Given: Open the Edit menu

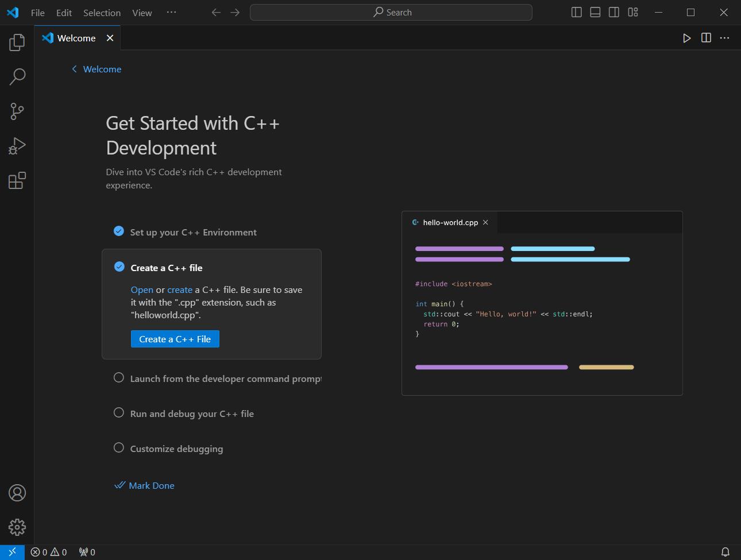Looking at the screenshot, I should coord(64,13).
